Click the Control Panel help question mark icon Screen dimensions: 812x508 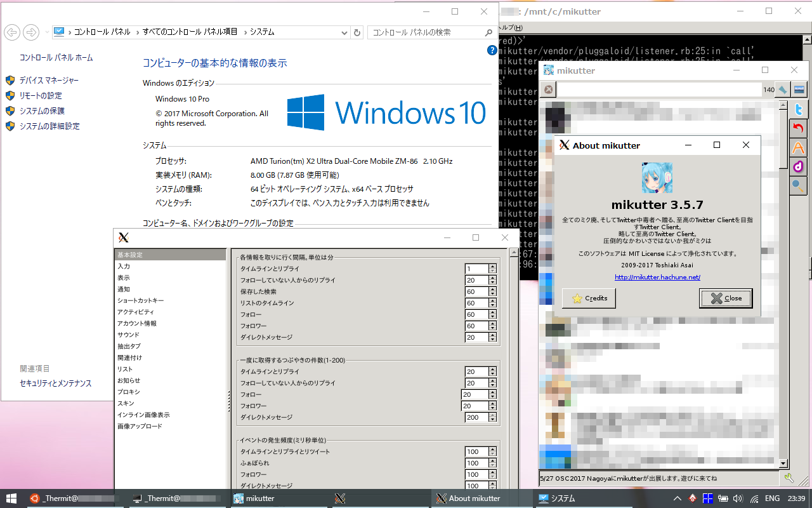point(492,50)
